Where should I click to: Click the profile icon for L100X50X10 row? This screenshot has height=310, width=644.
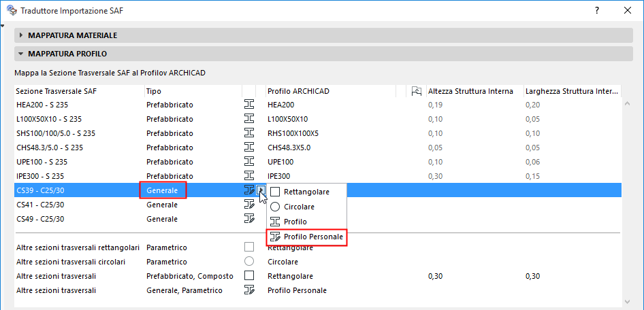click(x=248, y=119)
